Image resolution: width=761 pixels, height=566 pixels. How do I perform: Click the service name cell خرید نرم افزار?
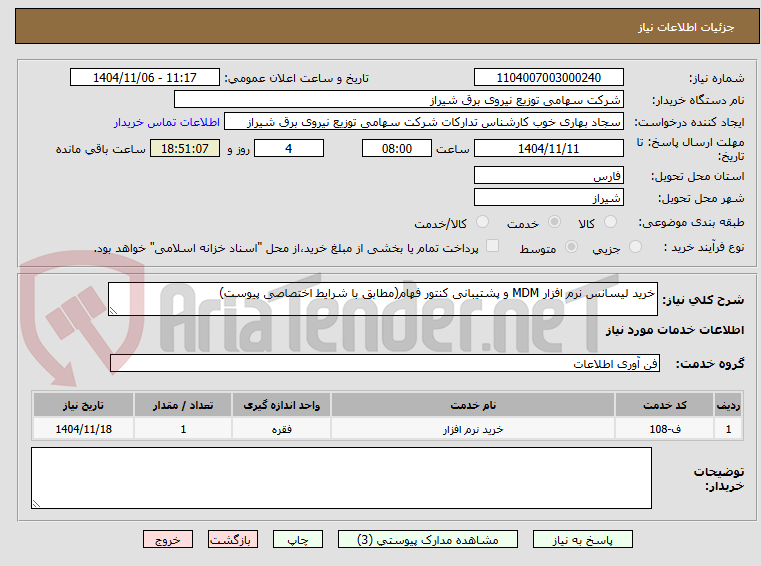[473, 429]
